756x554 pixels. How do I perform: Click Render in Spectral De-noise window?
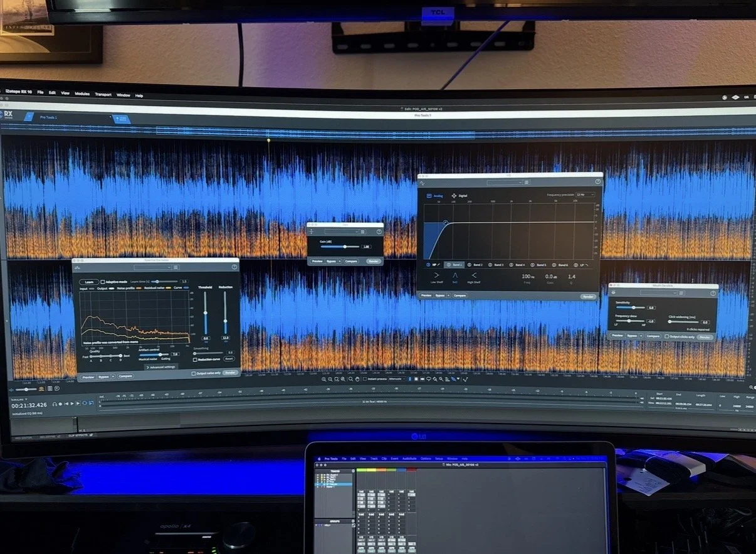230,373
